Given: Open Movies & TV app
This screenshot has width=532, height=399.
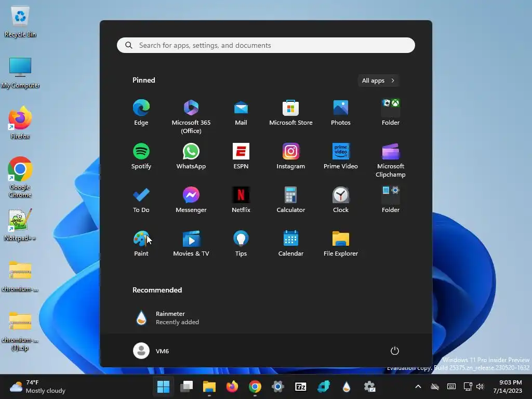Looking at the screenshot, I should coord(191,243).
